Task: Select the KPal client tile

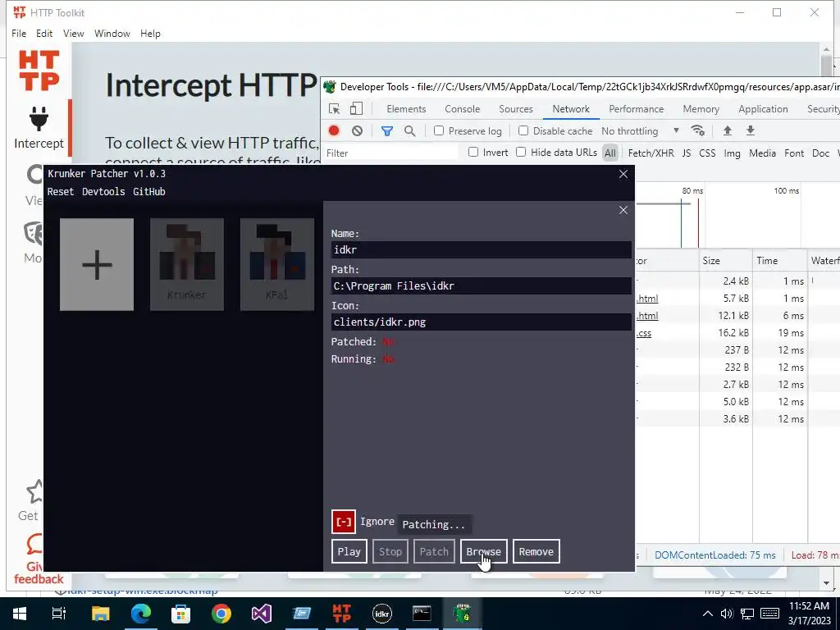Action: point(277,264)
